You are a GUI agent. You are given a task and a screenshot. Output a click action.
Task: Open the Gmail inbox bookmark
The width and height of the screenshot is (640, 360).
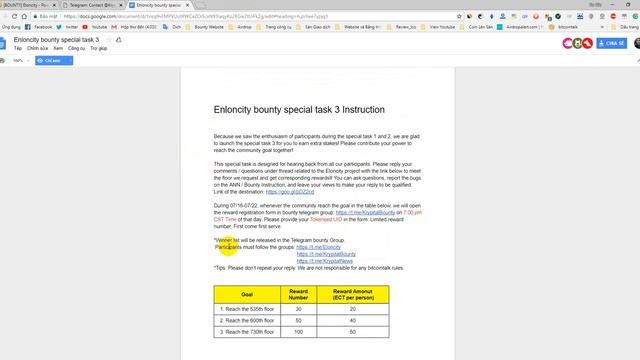point(134,27)
